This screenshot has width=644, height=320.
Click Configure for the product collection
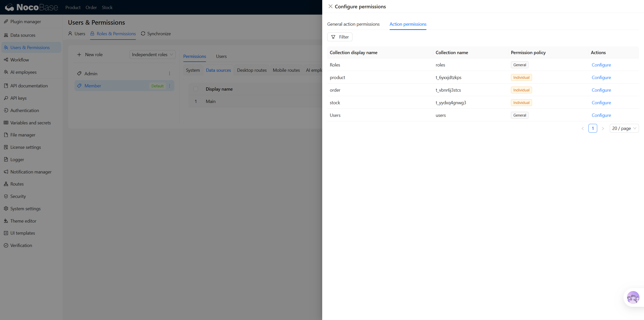pos(601,77)
